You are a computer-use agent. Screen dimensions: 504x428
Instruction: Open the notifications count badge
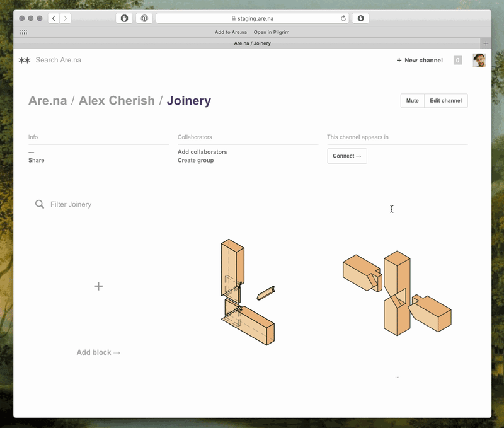point(458,60)
